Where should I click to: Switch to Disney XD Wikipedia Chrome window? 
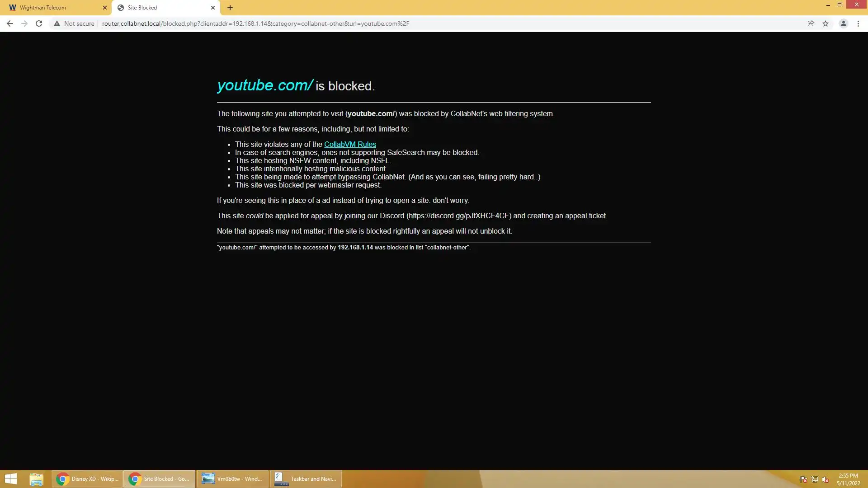87,479
